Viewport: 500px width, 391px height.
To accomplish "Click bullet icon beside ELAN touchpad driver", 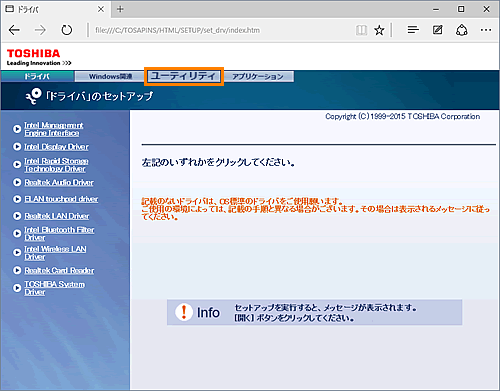I will pyautogui.click(x=17, y=199).
